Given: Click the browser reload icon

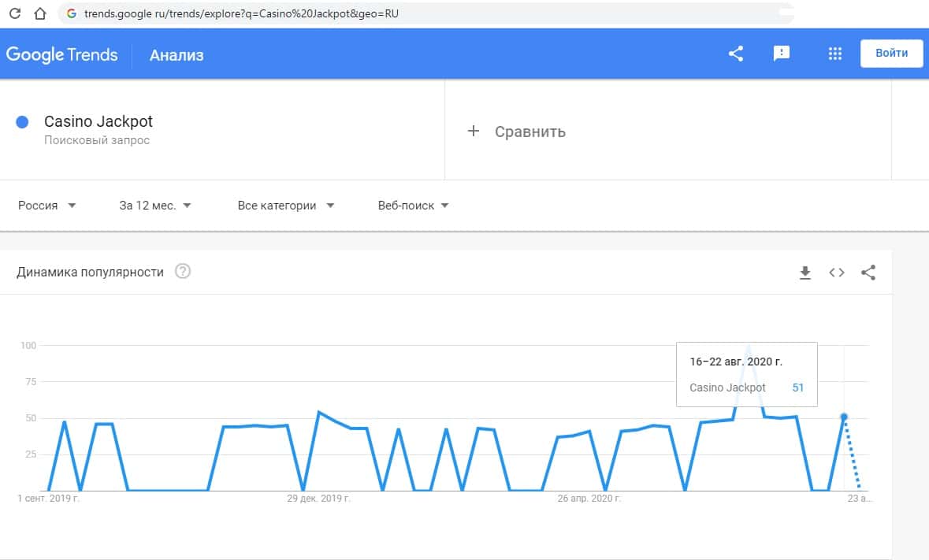Looking at the screenshot, I should (x=14, y=13).
